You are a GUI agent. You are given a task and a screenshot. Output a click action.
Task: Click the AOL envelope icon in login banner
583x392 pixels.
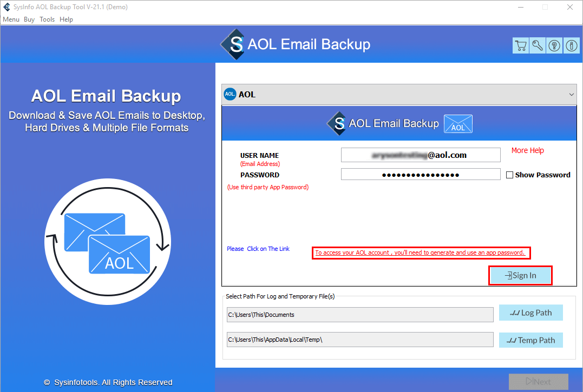click(x=458, y=124)
